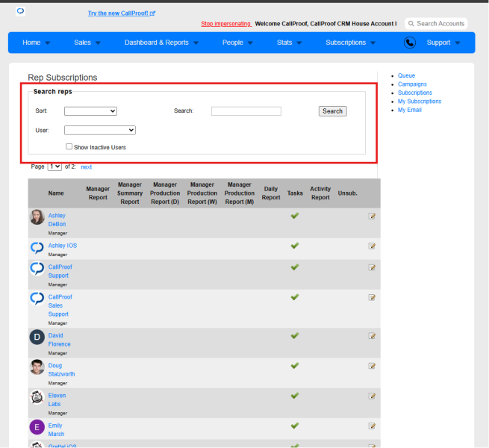
Task: Open the Queue sidebar link
Action: 406,75
